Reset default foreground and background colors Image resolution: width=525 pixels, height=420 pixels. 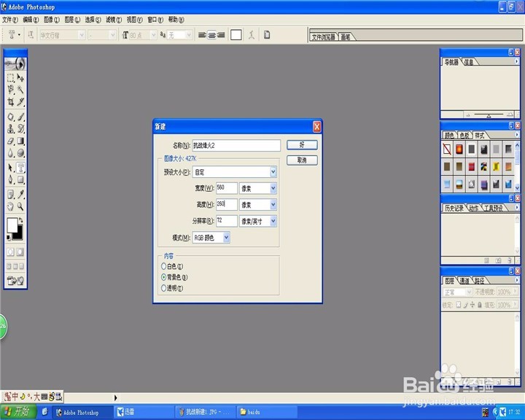(9, 238)
